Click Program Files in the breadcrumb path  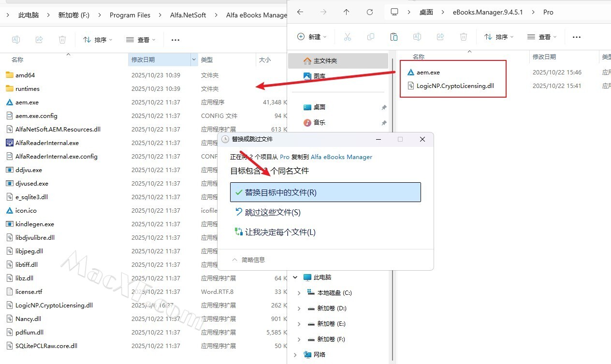(130, 15)
